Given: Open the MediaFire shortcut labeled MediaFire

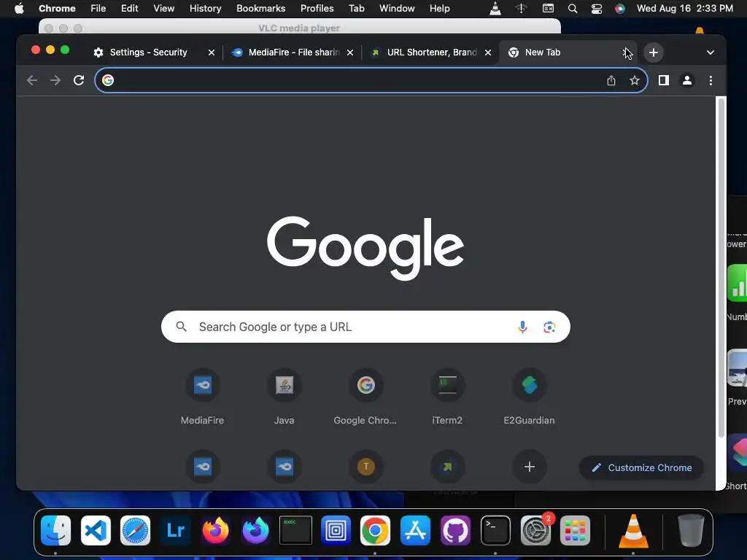Looking at the screenshot, I should pos(203,396).
